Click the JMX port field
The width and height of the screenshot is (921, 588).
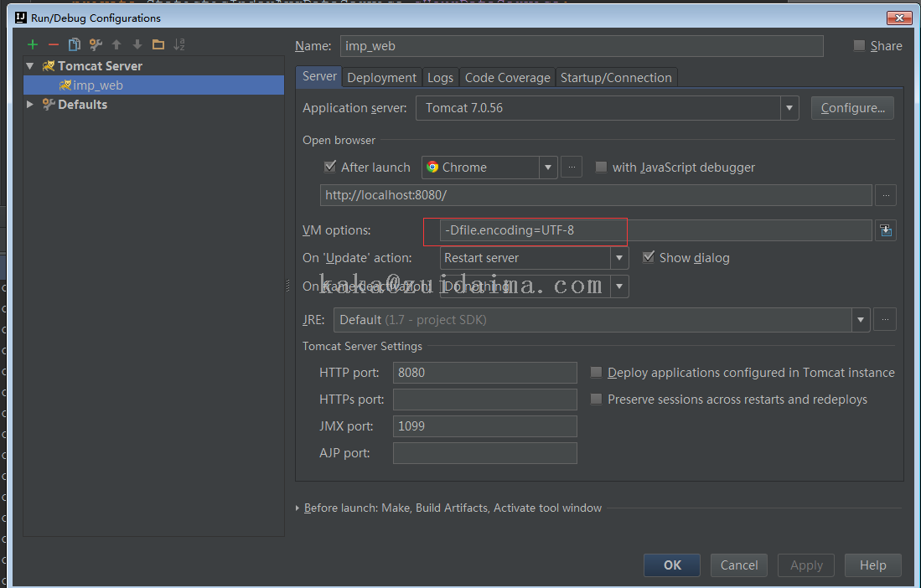point(484,426)
